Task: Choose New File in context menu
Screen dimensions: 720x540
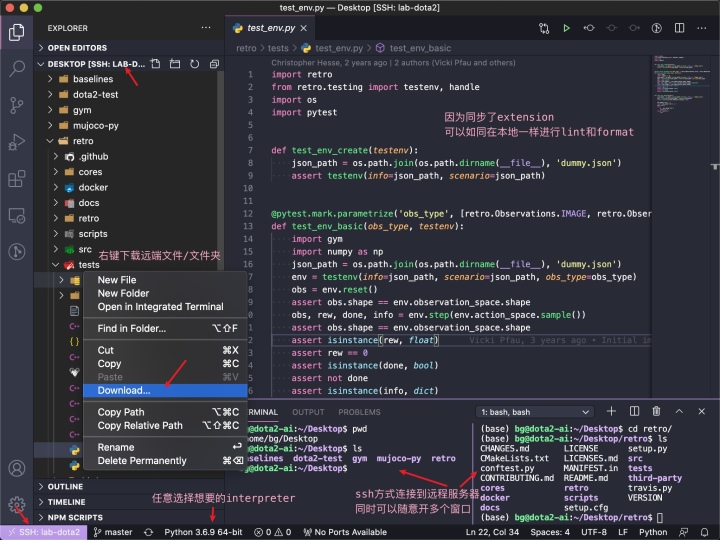Action: coord(165,280)
